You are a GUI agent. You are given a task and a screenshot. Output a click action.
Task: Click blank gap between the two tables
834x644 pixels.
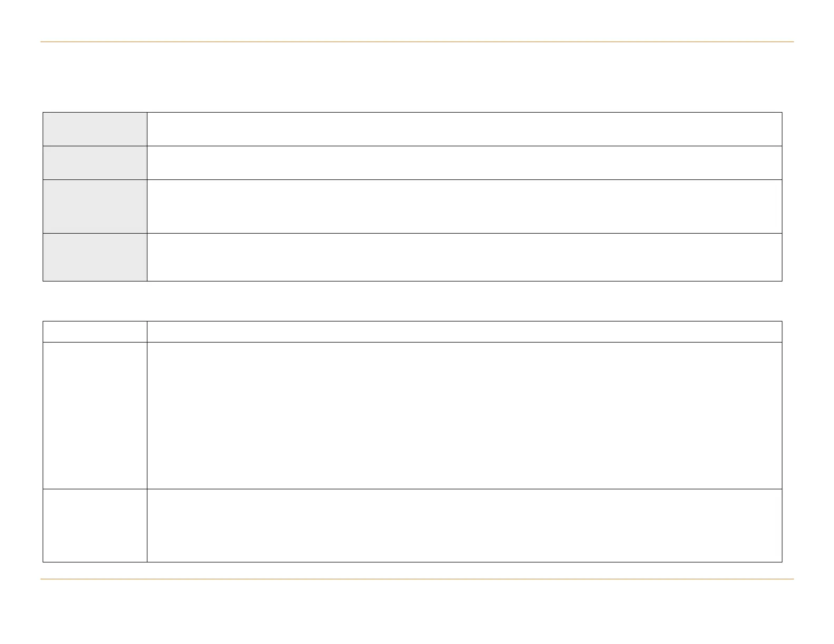tap(412, 301)
